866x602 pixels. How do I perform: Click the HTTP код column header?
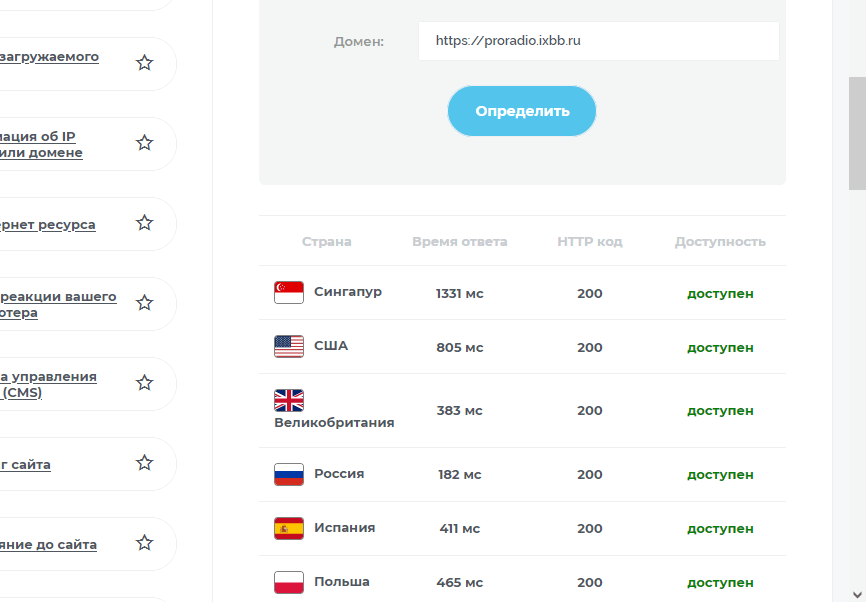pyautogui.click(x=590, y=241)
